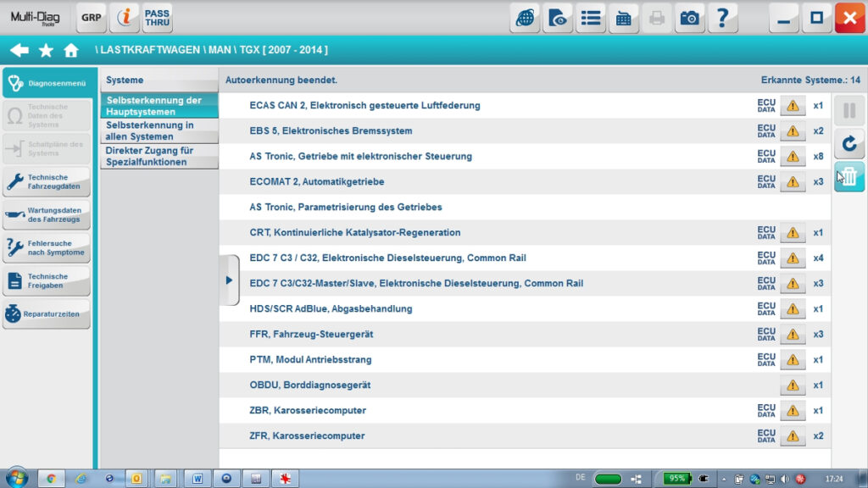Click the favorites star icon
Screen dimensions: 868x488
pyautogui.click(x=46, y=50)
